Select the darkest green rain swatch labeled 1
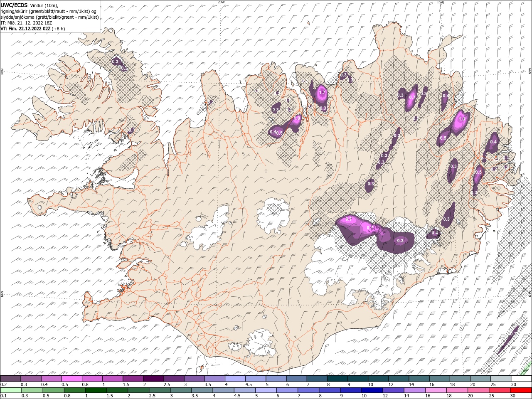532x399 pixels. (96, 390)
